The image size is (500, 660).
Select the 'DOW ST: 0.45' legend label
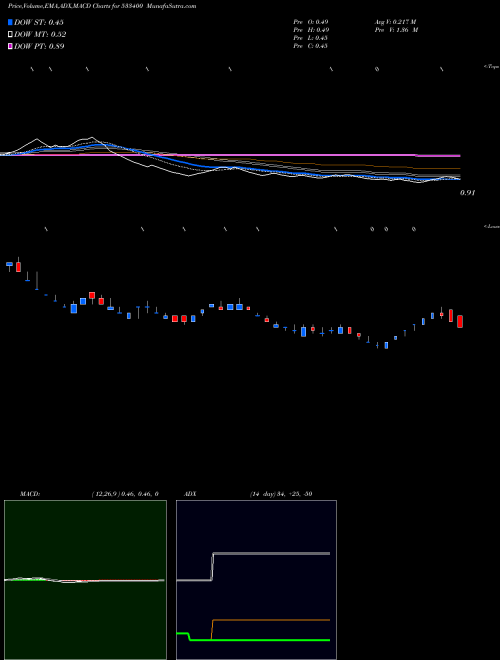[39, 22]
